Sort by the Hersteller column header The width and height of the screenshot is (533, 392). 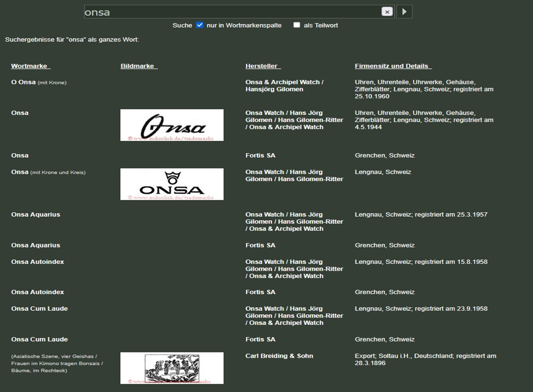click(x=263, y=66)
